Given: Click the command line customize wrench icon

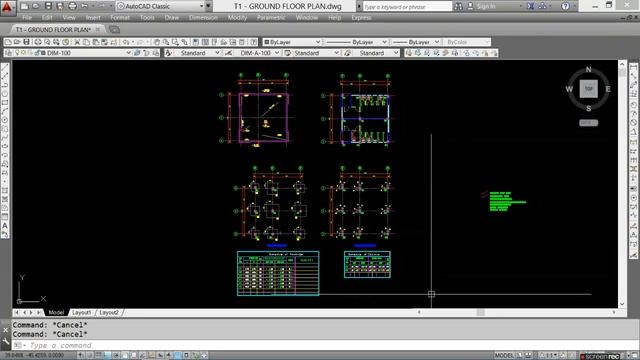Looking at the screenshot, I should point(5,341).
